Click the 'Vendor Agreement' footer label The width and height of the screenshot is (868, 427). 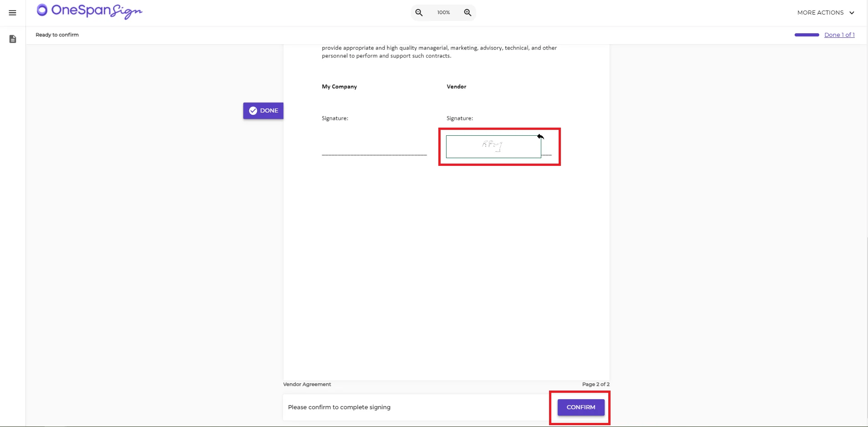(x=307, y=384)
